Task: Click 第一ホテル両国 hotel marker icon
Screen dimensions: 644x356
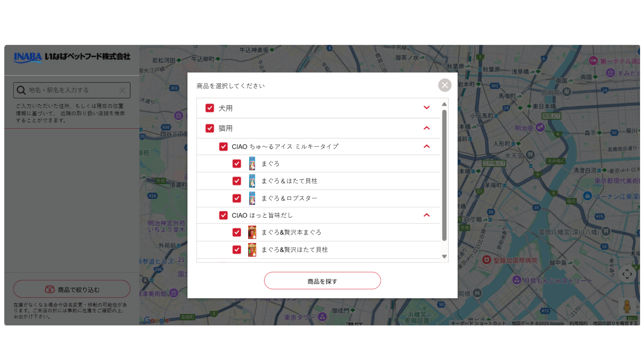Action: point(593,61)
